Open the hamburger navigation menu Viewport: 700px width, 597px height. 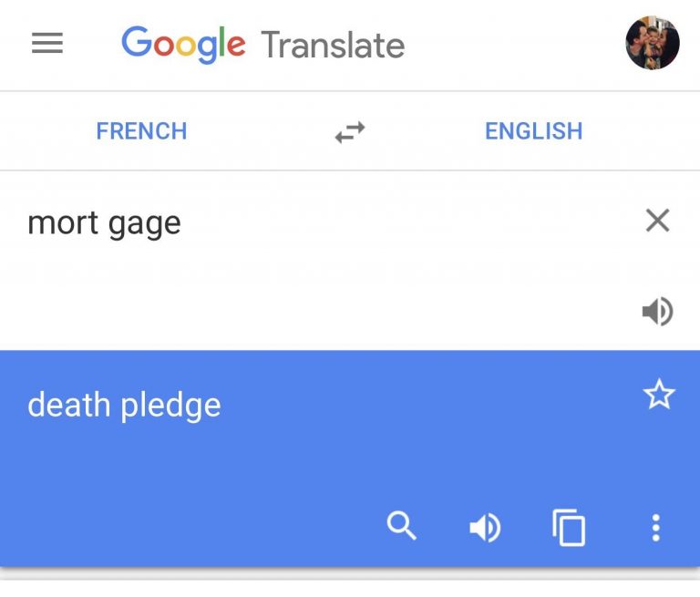point(47,44)
